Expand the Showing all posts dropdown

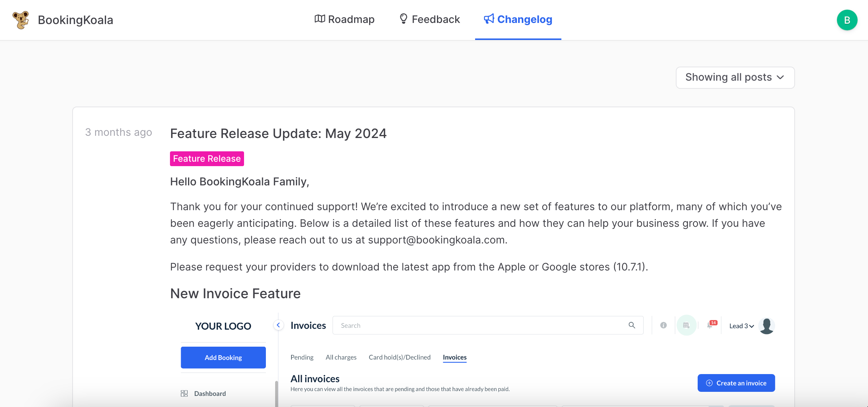point(735,77)
